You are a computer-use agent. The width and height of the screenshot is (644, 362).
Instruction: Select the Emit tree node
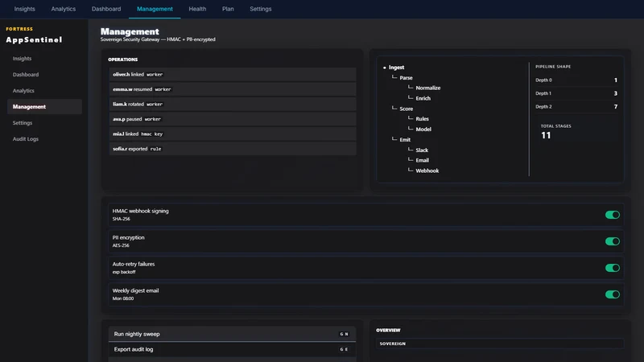click(x=405, y=139)
